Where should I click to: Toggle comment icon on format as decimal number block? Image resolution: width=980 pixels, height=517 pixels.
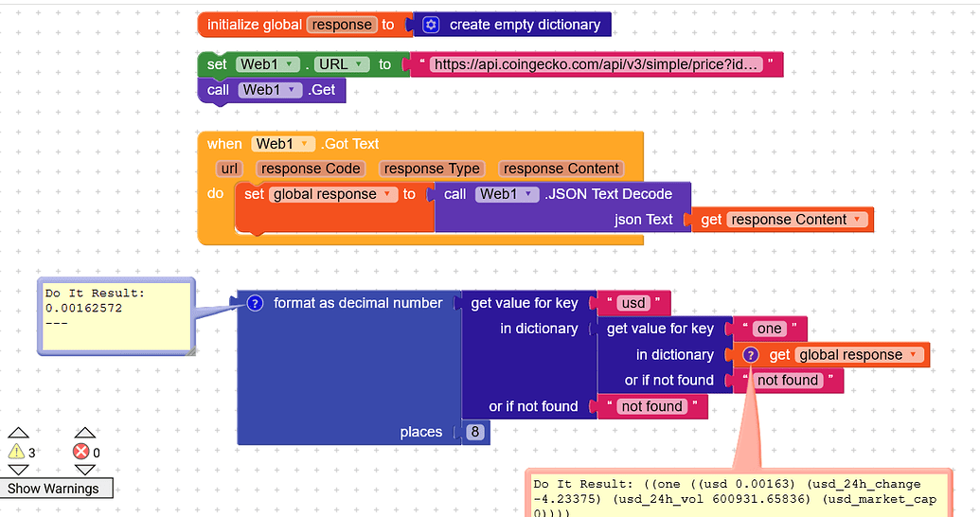255,303
